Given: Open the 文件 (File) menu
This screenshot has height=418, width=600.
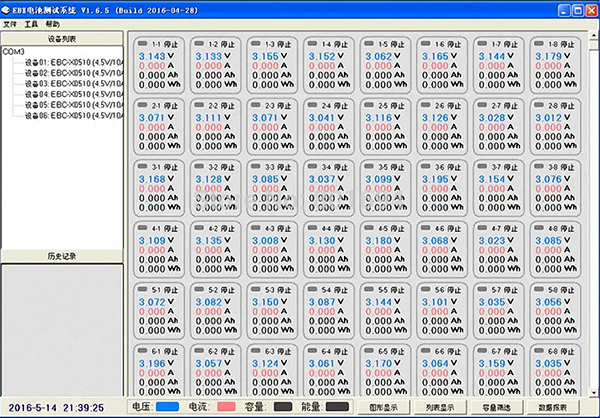Looking at the screenshot, I should [x=10, y=22].
